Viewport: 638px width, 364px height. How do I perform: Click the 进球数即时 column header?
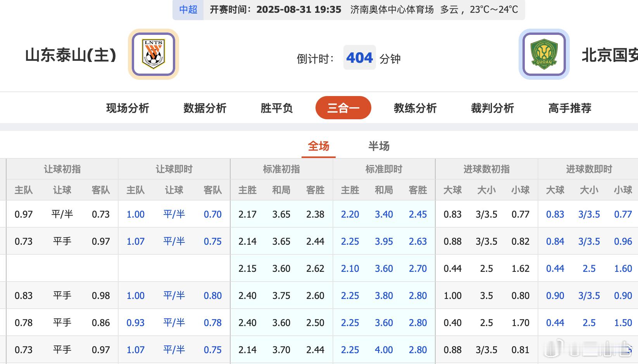coord(589,169)
